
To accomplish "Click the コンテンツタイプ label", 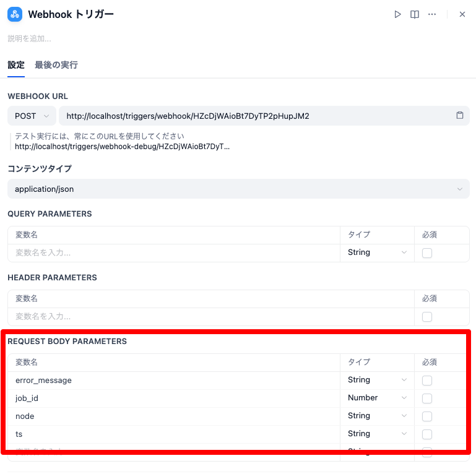I will (x=40, y=169).
